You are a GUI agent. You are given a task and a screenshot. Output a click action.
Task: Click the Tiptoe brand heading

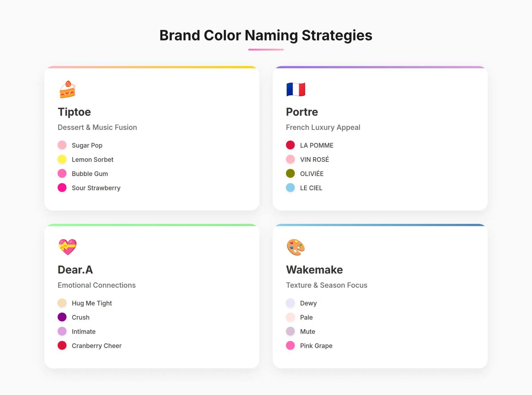click(74, 112)
